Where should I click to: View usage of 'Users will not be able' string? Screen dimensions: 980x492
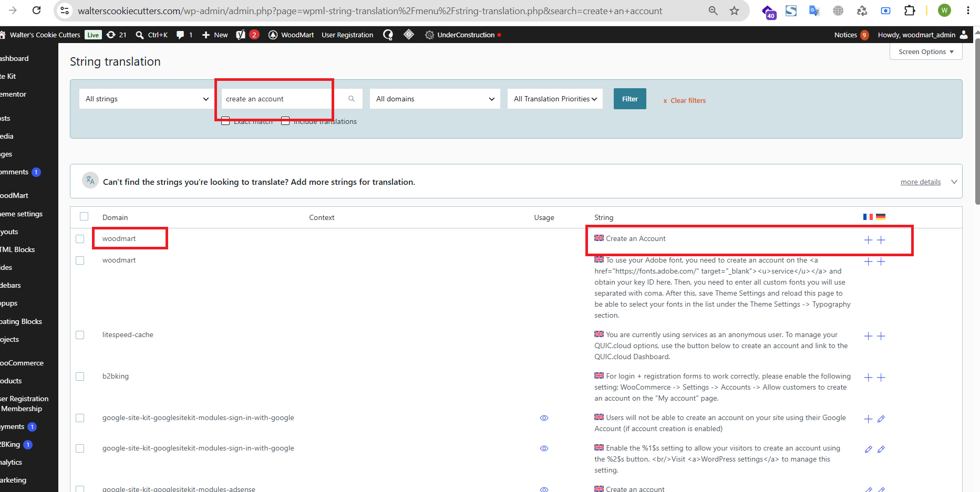544,418
